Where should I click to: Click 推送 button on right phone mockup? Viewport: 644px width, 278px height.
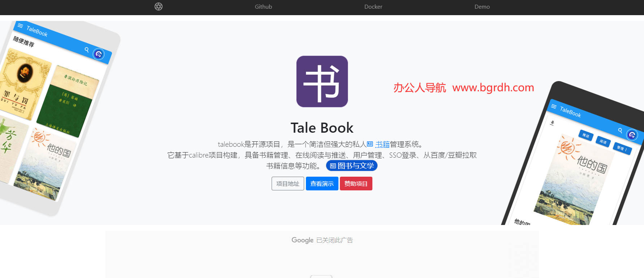[586, 136]
